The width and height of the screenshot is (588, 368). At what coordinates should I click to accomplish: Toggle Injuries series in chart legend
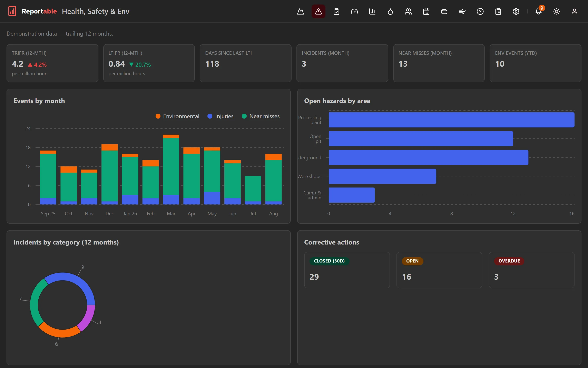tap(220, 116)
